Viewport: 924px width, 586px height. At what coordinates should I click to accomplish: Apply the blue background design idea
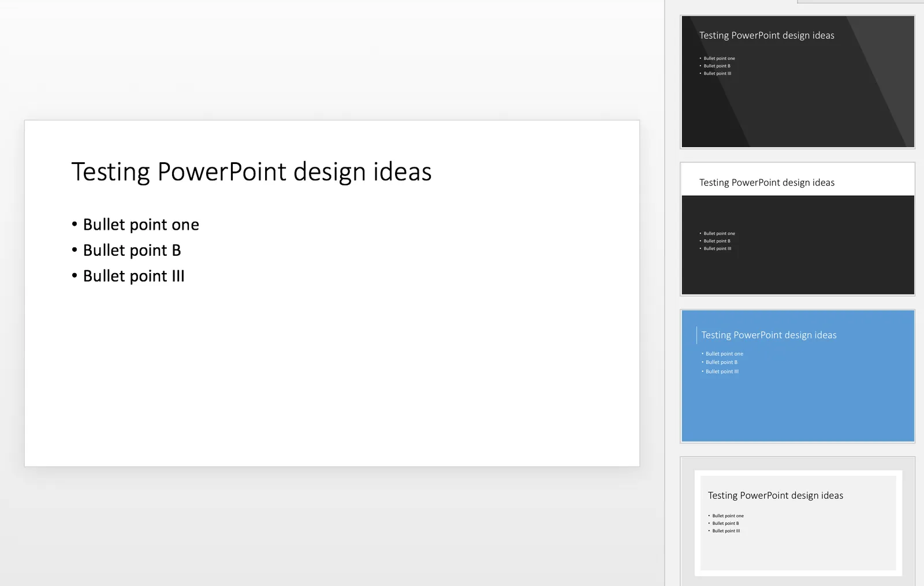click(x=798, y=376)
